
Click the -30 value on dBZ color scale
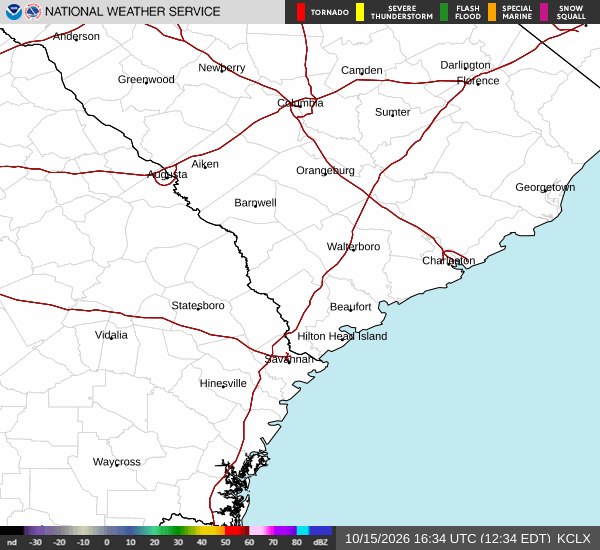point(35,542)
